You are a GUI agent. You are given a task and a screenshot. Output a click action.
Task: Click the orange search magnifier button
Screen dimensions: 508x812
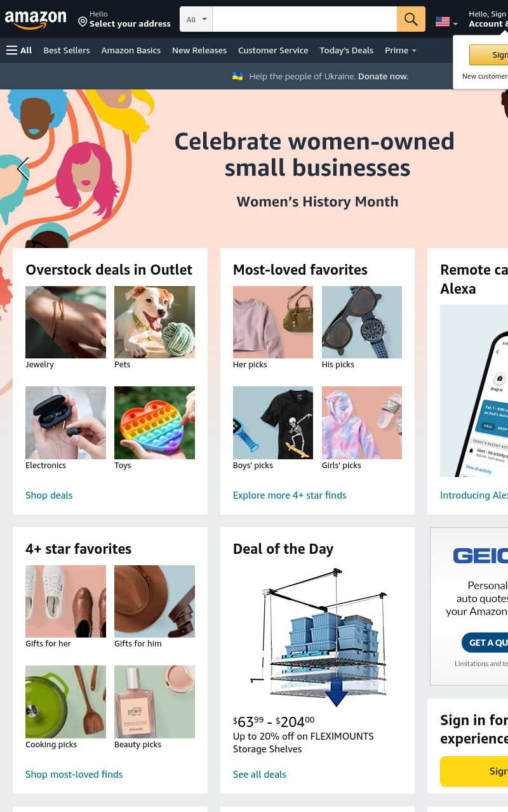click(x=411, y=19)
